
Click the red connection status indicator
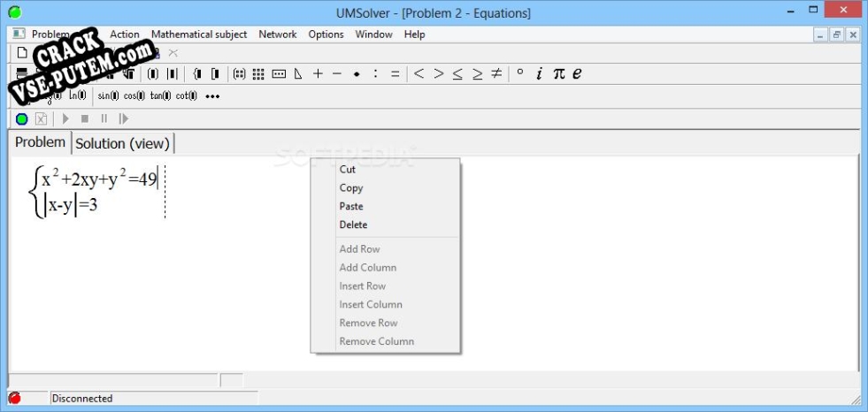point(14,398)
